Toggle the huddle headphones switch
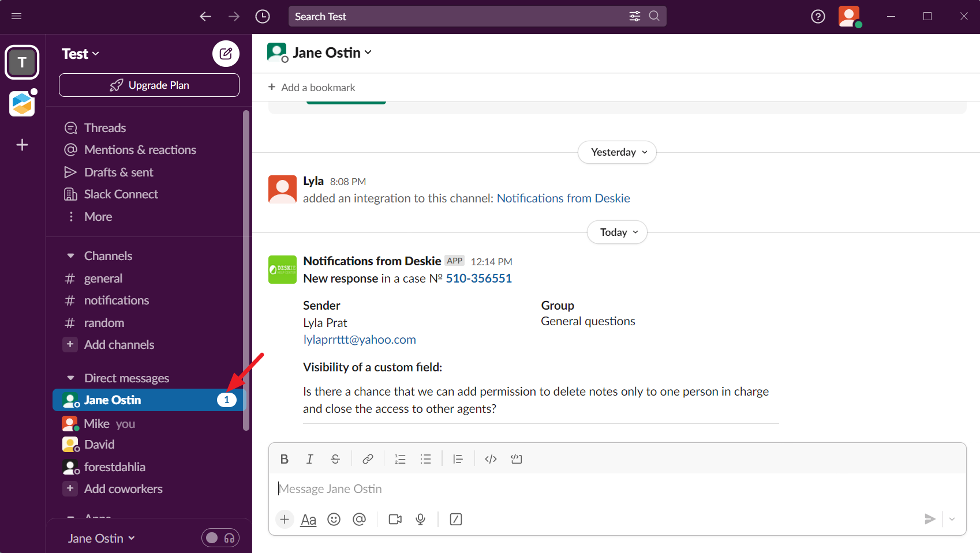980x553 pixels. click(x=220, y=538)
